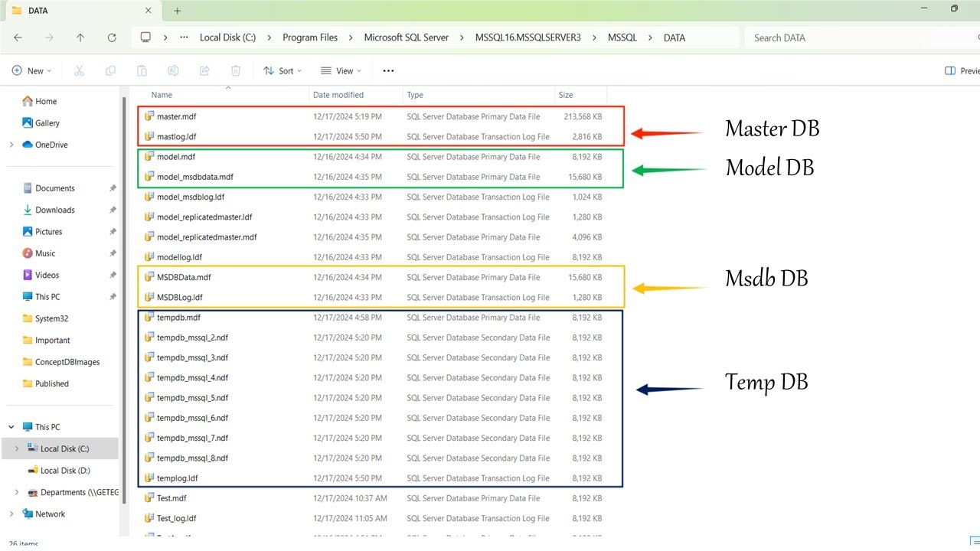Click the tempdb.mdf file icon
This screenshot has height=551, width=980.
[149, 317]
